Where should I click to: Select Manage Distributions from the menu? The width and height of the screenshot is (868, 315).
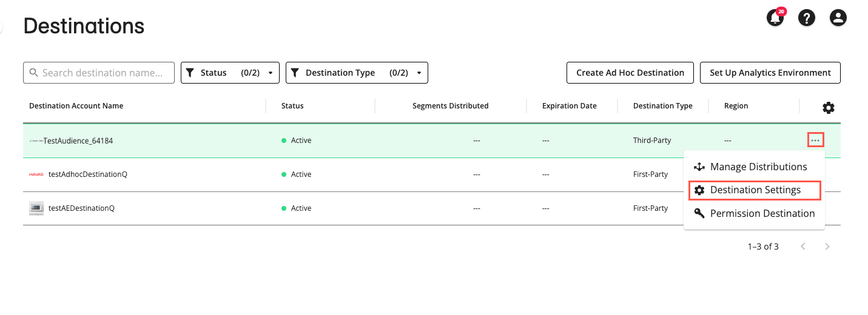[x=754, y=167]
